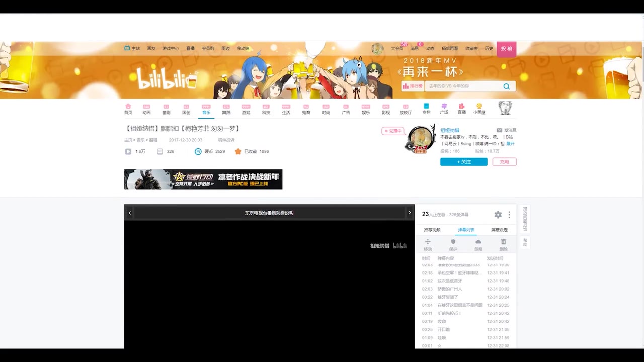Open 稍后再看 watch later link

pos(450,48)
